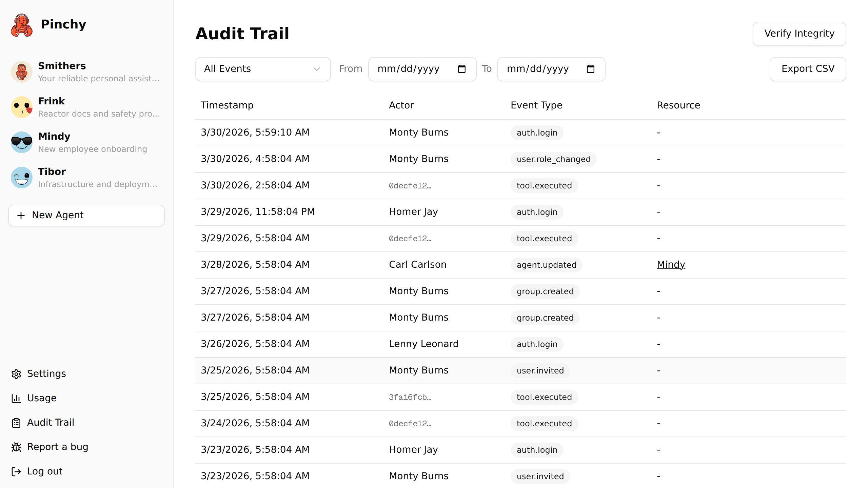Screen dimensions: 868x488
Task: Open the All Events filter dropdown
Action: pyautogui.click(x=262, y=69)
